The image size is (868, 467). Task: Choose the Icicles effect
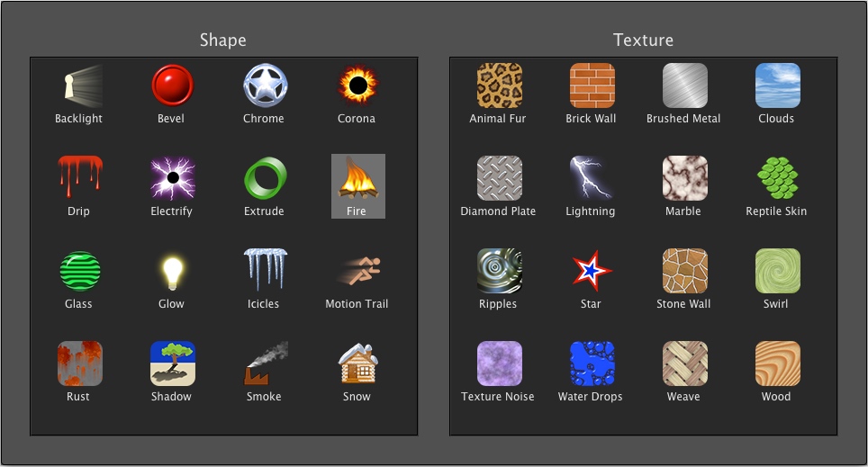[265, 271]
